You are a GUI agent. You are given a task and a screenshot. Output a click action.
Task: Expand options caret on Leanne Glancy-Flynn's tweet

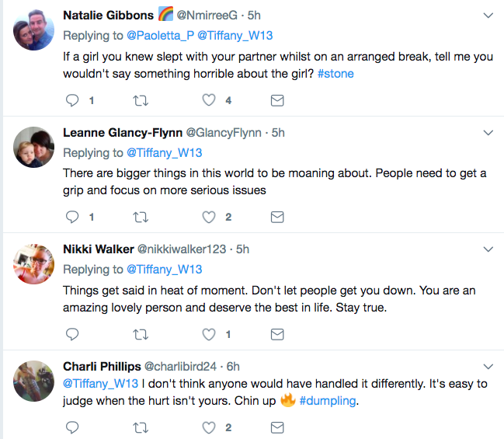click(488, 133)
